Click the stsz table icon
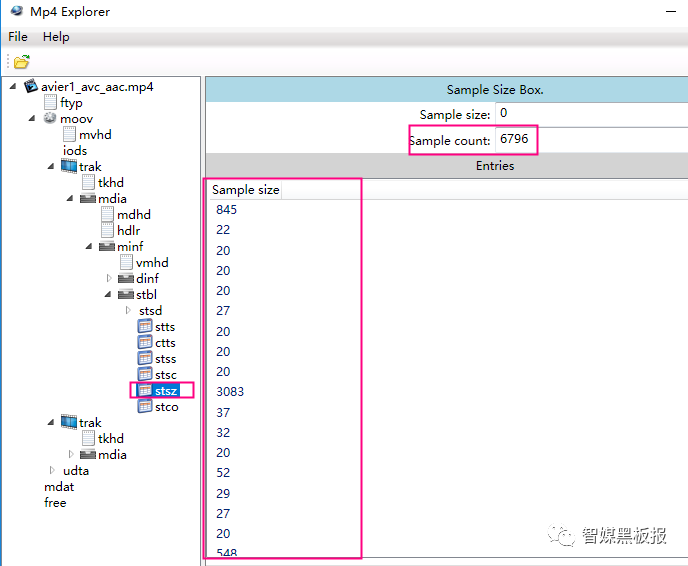 (145, 390)
